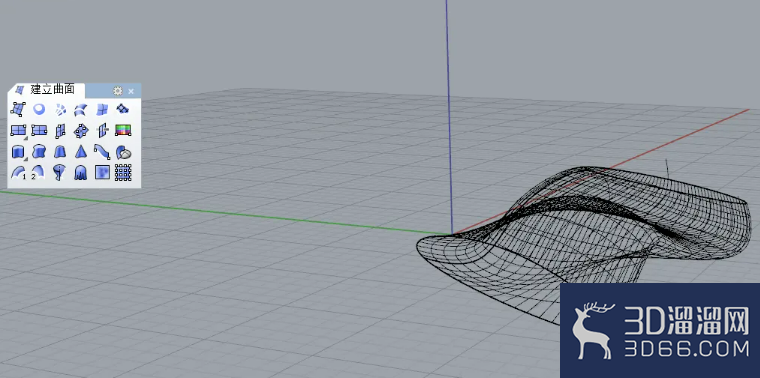760x378 pixels.
Task: Select Surface from point grid tool
Action: click(x=123, y=173)
